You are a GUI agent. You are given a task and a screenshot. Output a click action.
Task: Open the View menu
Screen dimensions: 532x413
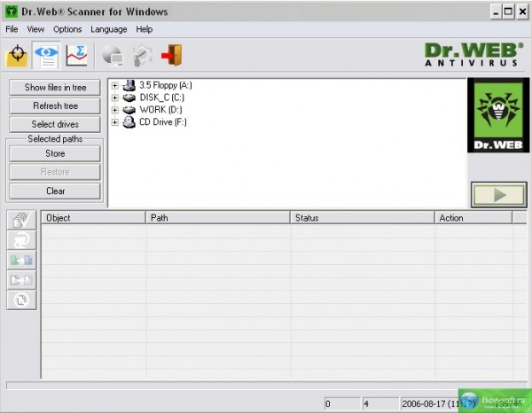point(35,29)
